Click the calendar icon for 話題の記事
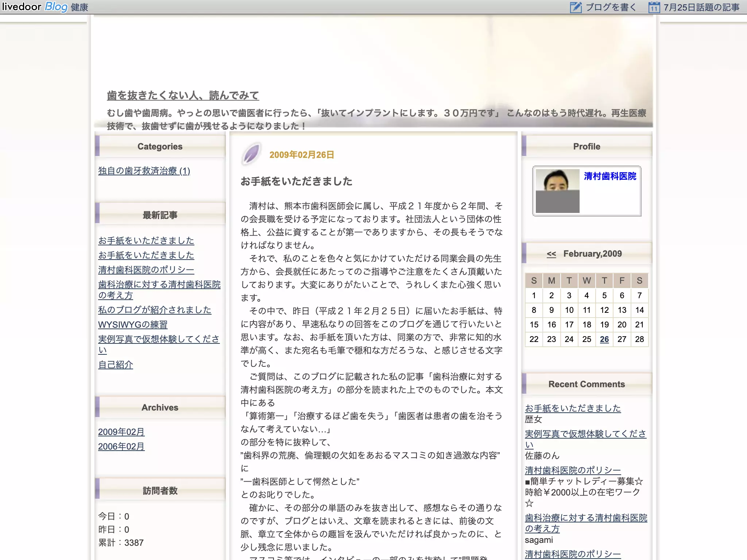This screenshot has width=747, height=560. click(654, 7)
